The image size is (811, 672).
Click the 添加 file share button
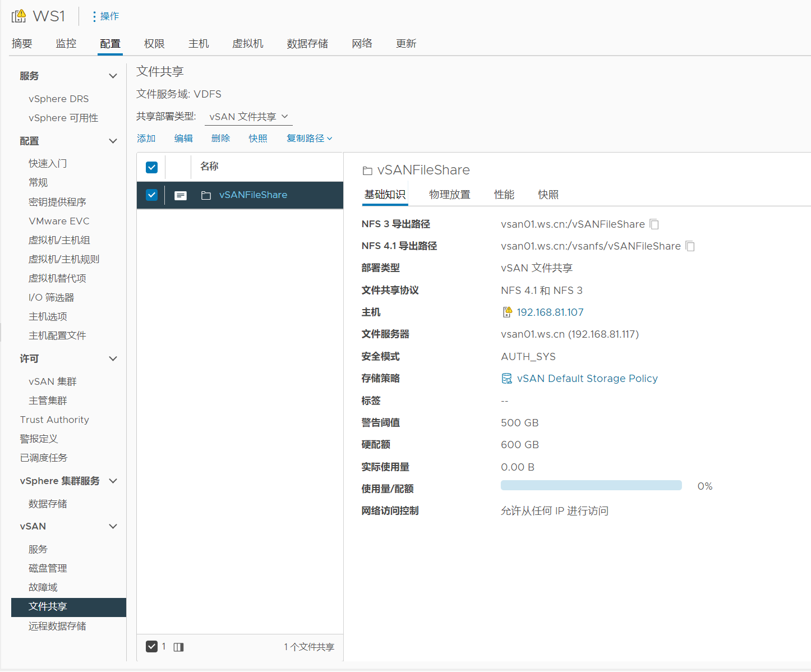pos(146,139)
